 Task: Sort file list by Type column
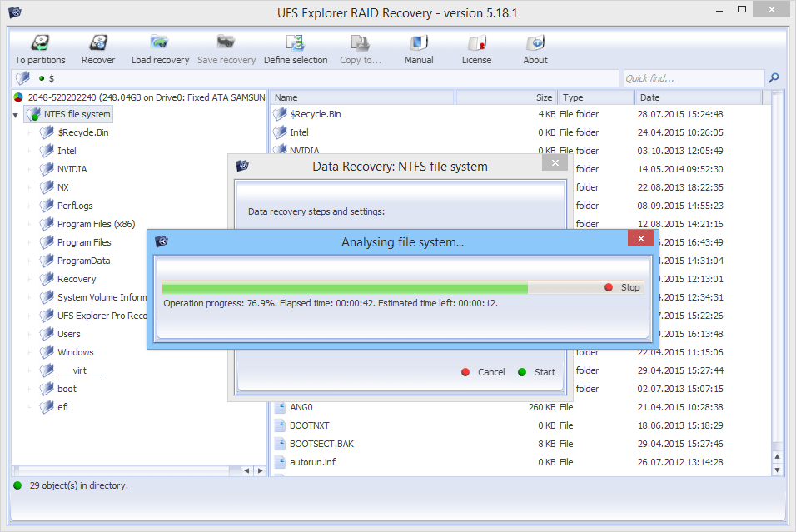596,97
